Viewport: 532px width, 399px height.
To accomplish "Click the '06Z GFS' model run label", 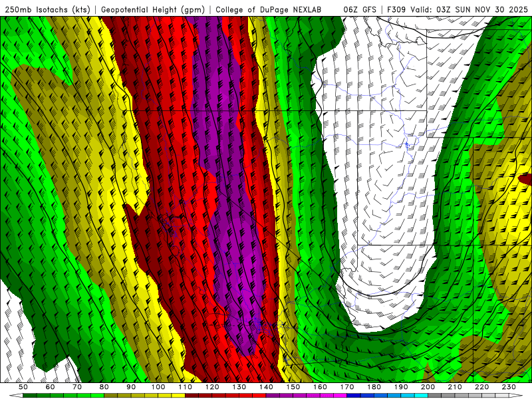I will point(360,10).
